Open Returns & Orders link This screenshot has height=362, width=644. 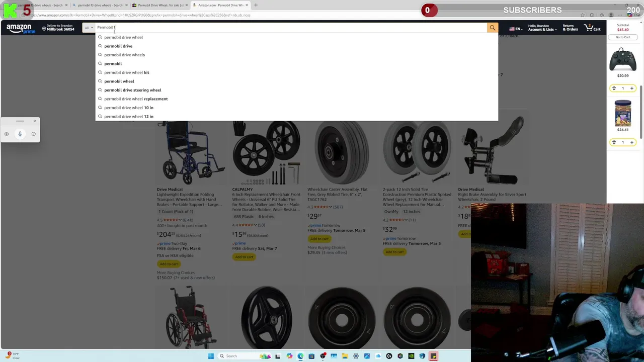tap(570, 28)
